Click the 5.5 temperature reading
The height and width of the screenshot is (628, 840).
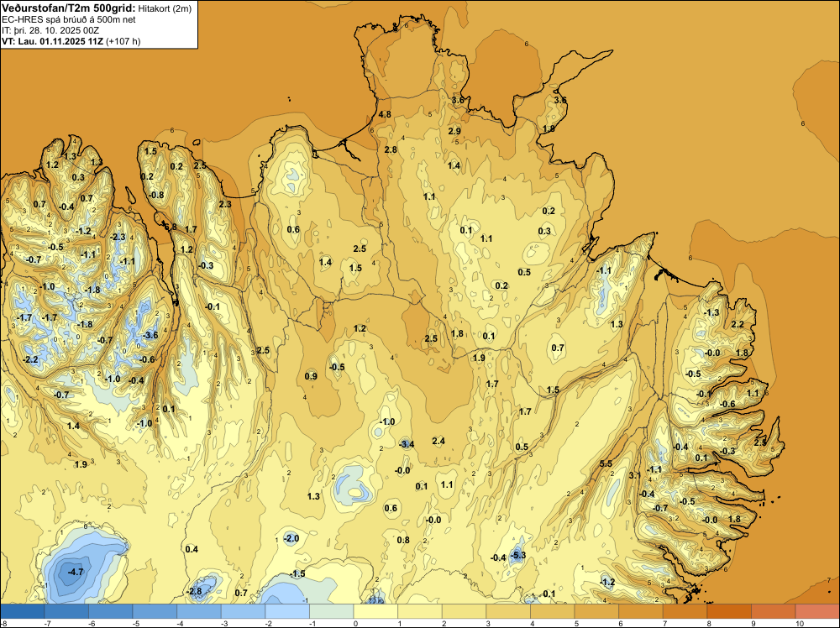[606, 463]
